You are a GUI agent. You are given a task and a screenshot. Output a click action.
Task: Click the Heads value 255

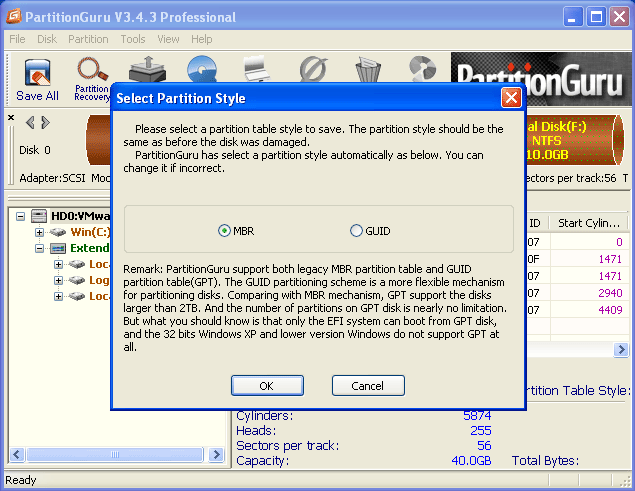coord(481,431)
